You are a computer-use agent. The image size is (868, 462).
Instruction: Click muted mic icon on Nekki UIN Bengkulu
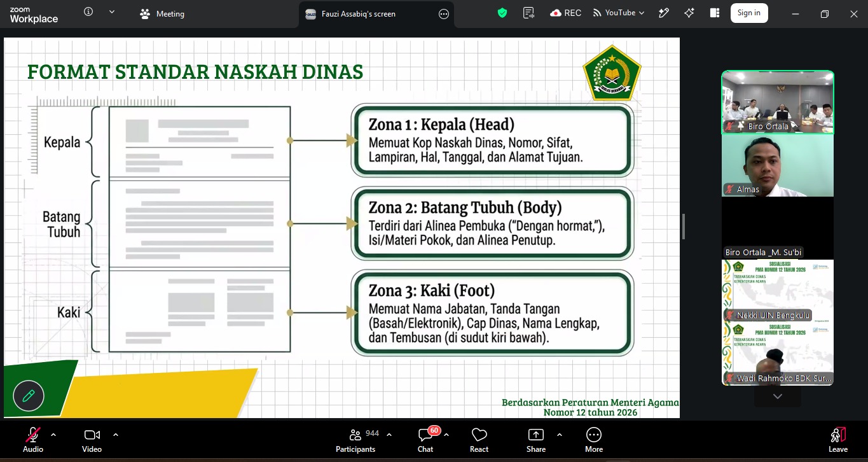click(730, 316)
